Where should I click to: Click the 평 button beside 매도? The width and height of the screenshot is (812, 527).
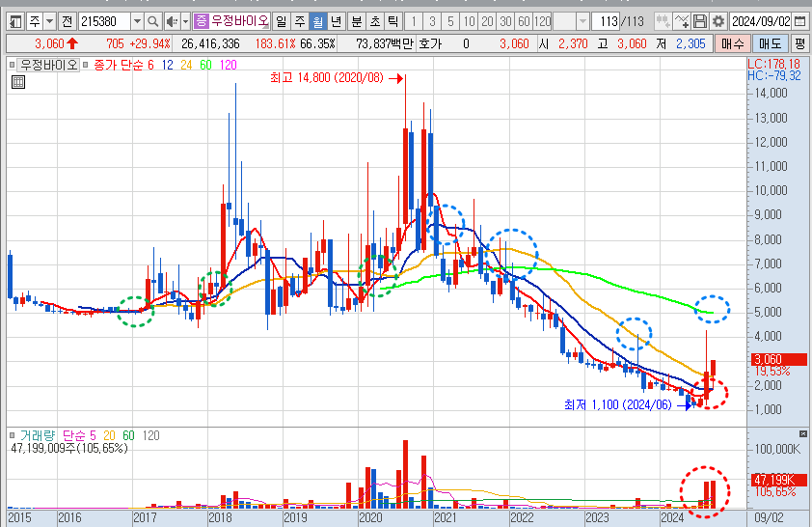click(799, 43)
